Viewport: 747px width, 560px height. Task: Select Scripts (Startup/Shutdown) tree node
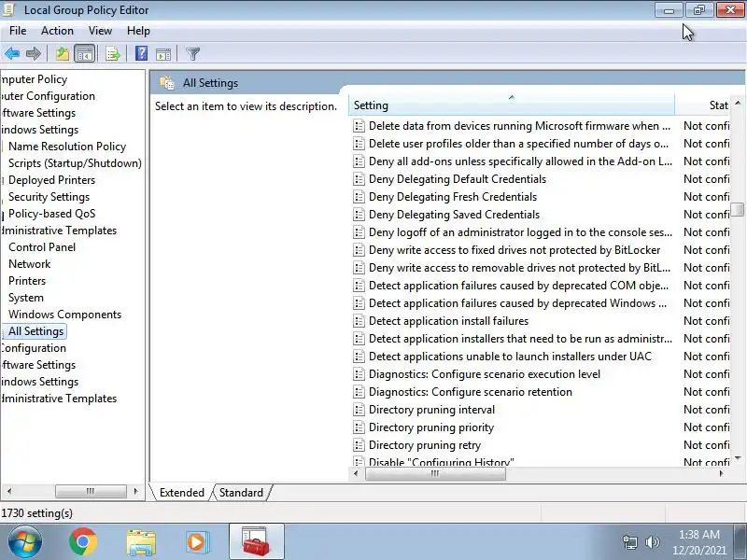click(x=75, y=163)
